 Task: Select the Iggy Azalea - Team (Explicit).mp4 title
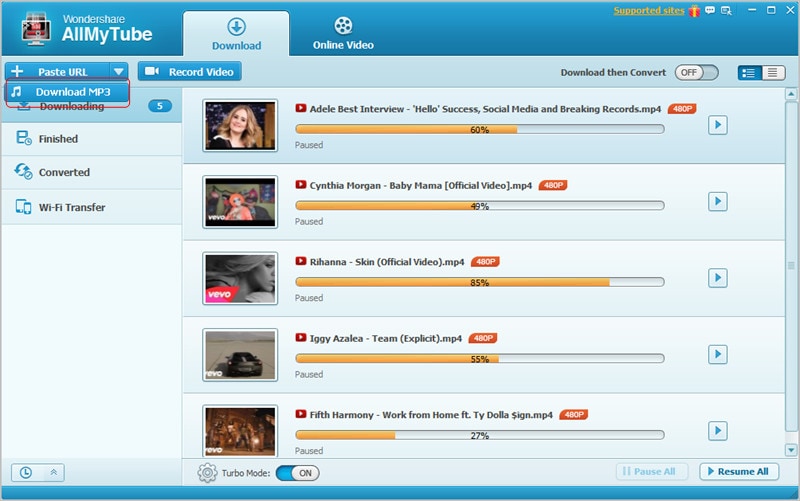tap(386, 338)
